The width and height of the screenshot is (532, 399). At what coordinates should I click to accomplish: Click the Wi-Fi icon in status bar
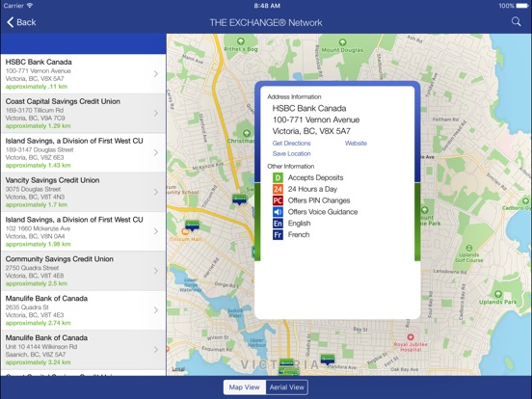[30, 6]
